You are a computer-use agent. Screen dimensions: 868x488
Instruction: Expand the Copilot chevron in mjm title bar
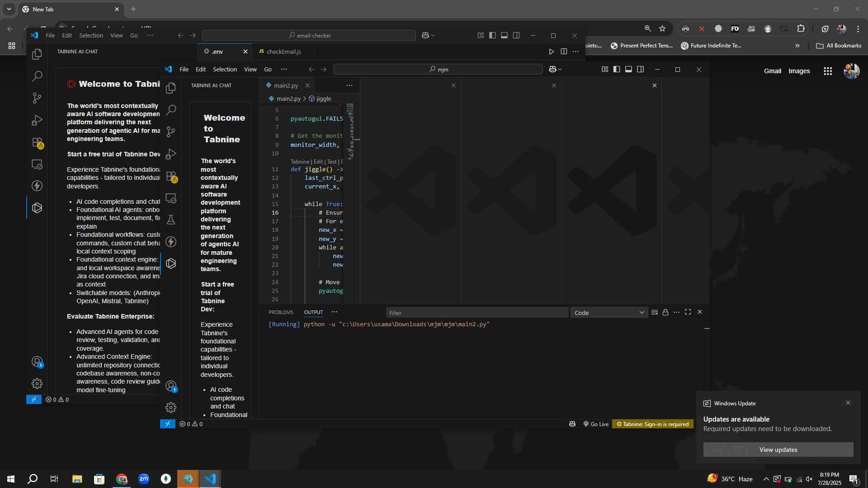click(x=560, y=70)
